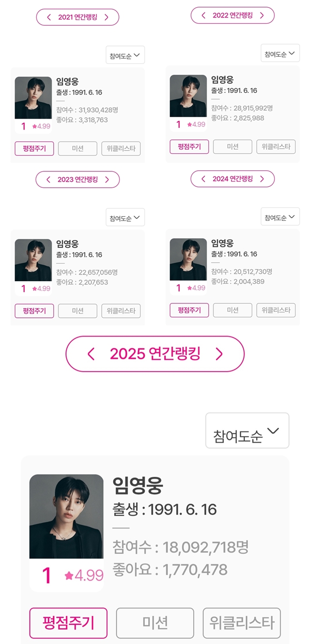Expand the 참여도순 dropdown in the 2021 section
The height and width of the screenshot is (644, 310).
pos(125,55)
